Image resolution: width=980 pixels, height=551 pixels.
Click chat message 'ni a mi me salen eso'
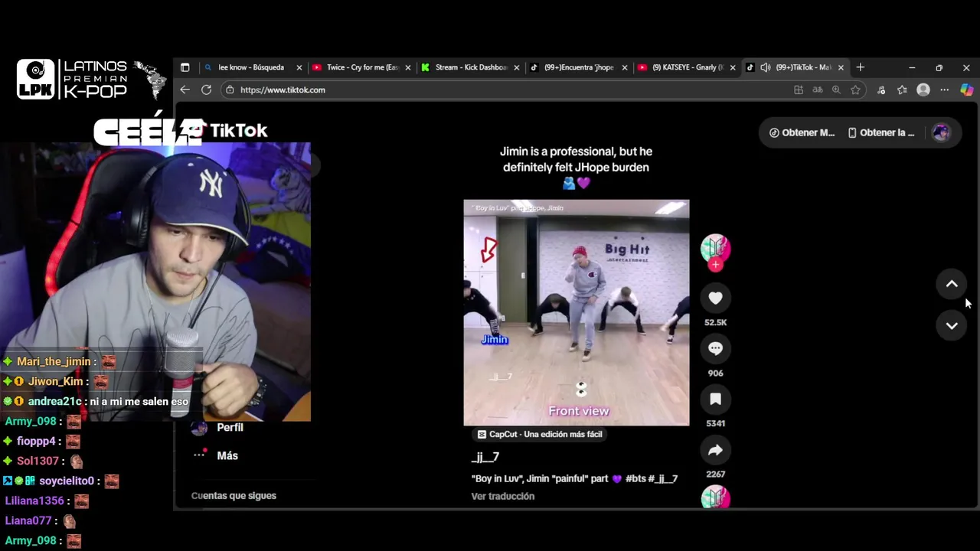(139, 401)
